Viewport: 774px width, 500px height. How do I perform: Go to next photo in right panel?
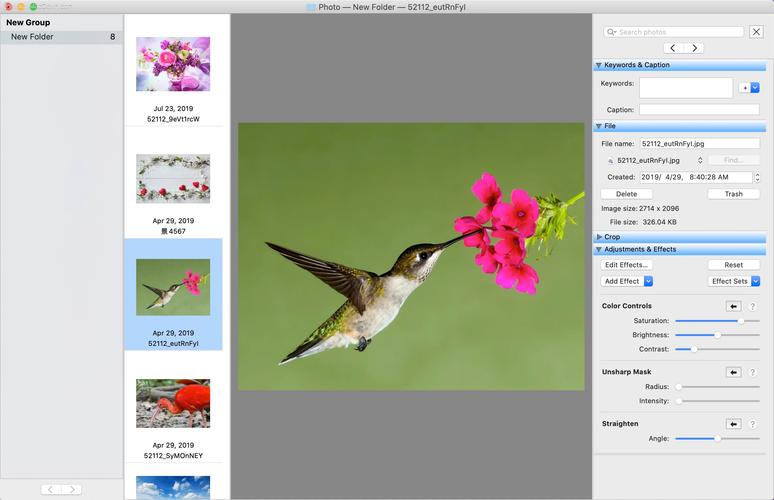tap(694, 48)
